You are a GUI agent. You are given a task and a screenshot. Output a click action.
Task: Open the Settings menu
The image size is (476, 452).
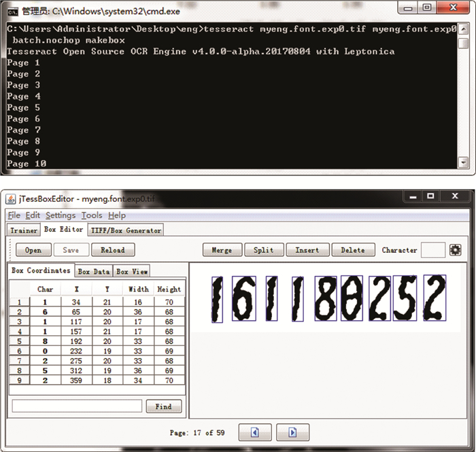61,215
